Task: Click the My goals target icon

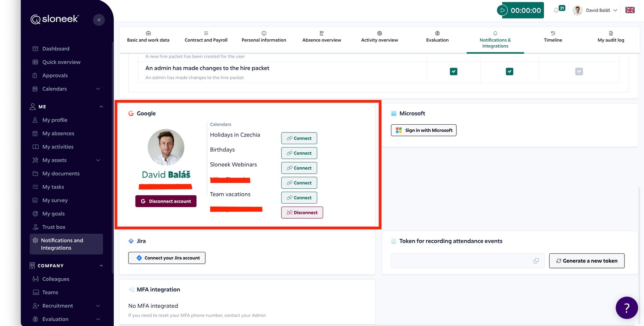Action: coord(35,214)
